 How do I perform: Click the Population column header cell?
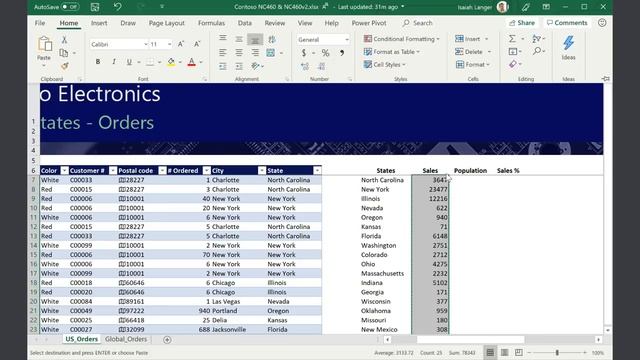click(x=470, y=171)
